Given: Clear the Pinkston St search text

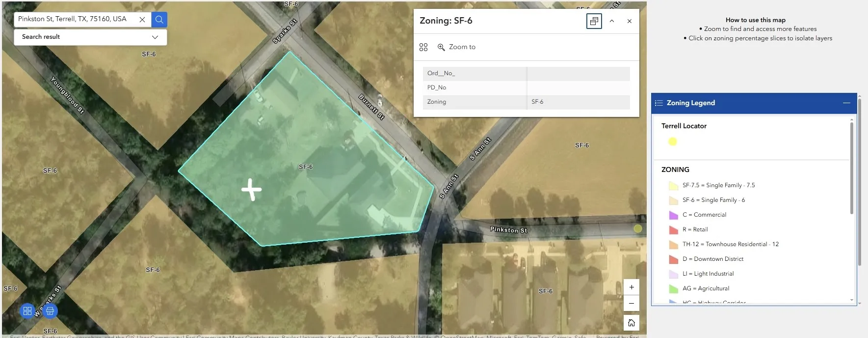Looking at the screenshot, I should (142, 20).
